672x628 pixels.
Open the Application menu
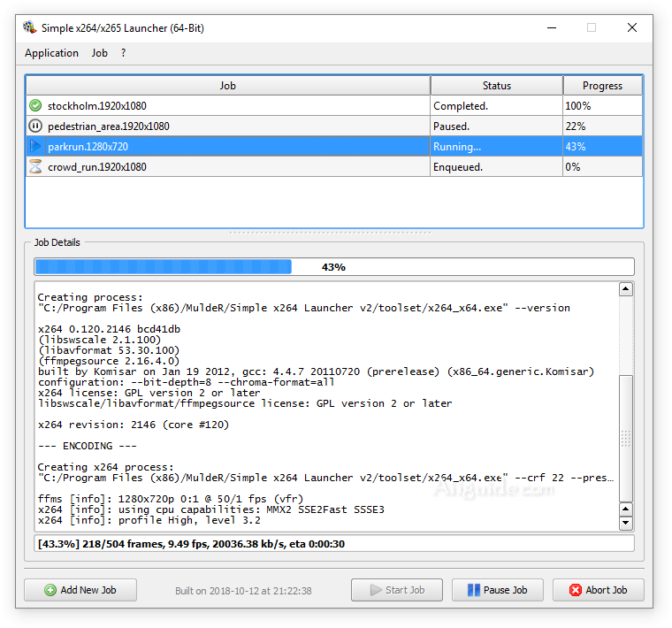51,53
